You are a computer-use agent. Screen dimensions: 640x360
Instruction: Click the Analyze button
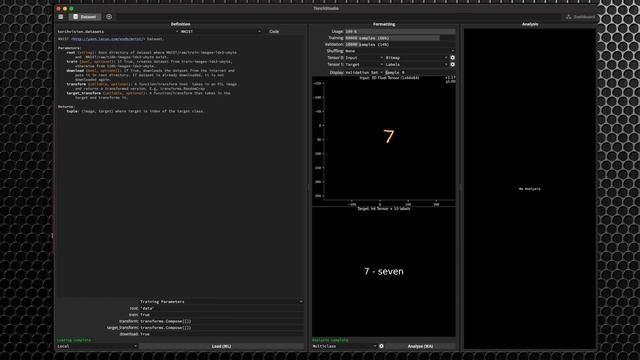point(420,346)
